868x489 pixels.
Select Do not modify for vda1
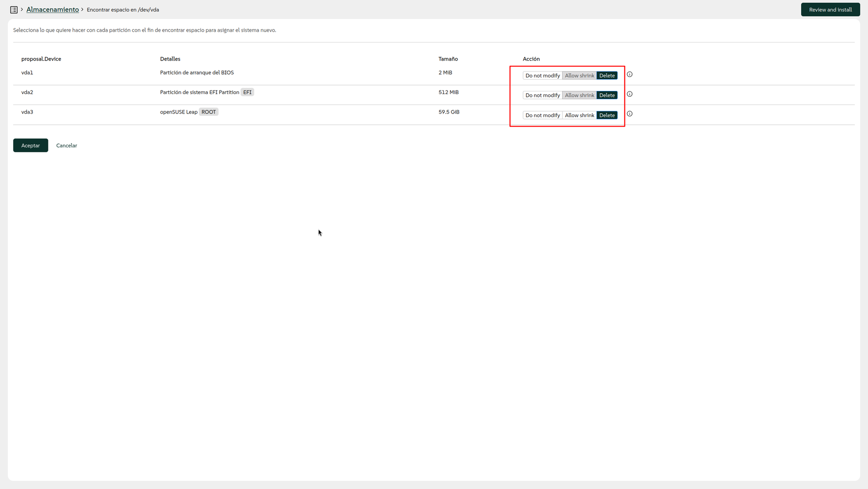(542, 76)
